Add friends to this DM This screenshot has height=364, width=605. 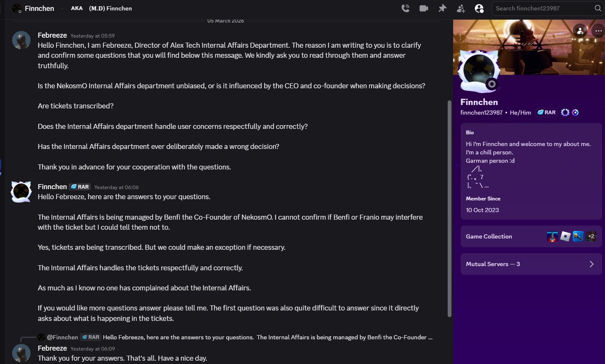point(461,8)
